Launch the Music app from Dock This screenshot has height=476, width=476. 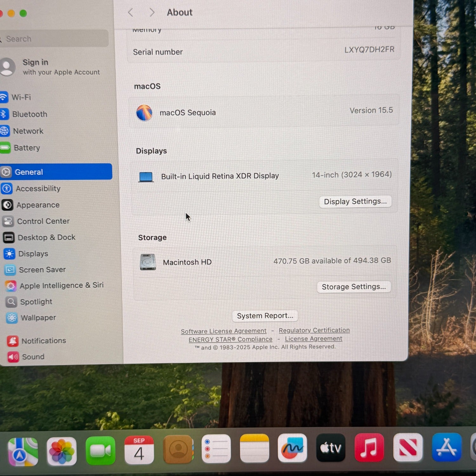click(369, 447)
